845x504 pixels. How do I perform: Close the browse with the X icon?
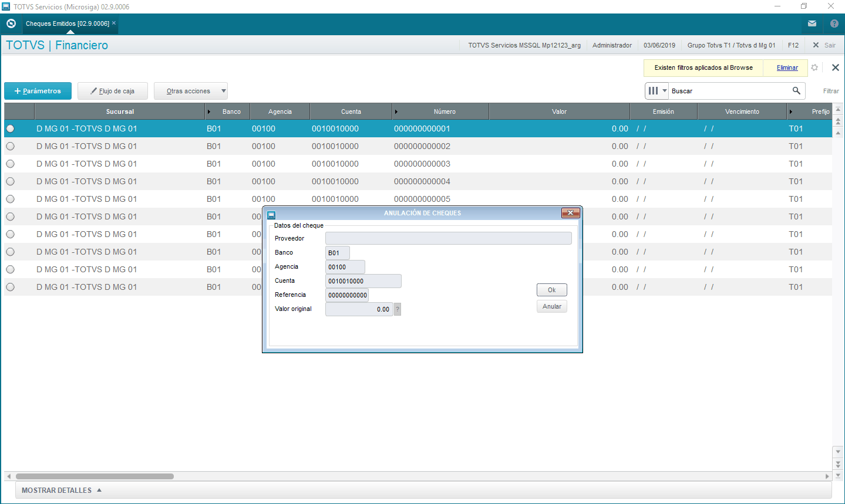[x=836, y=67]
